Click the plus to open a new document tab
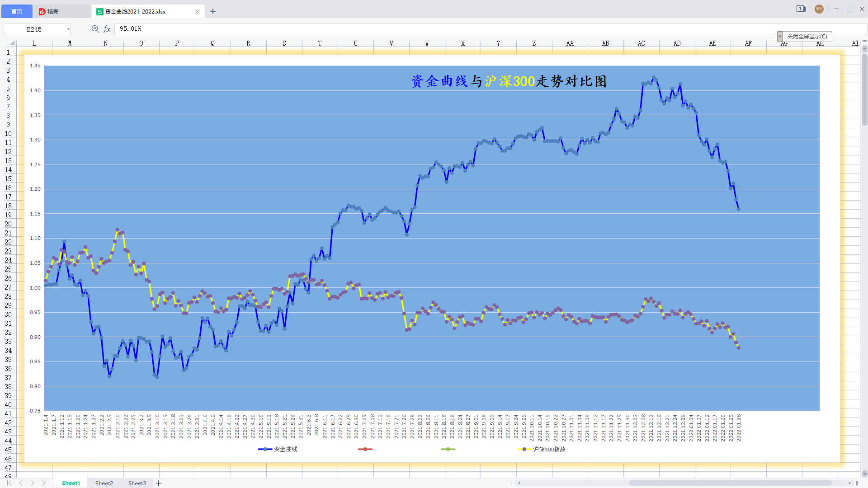Viewport: 868px width, 488px height. (213, 11)
